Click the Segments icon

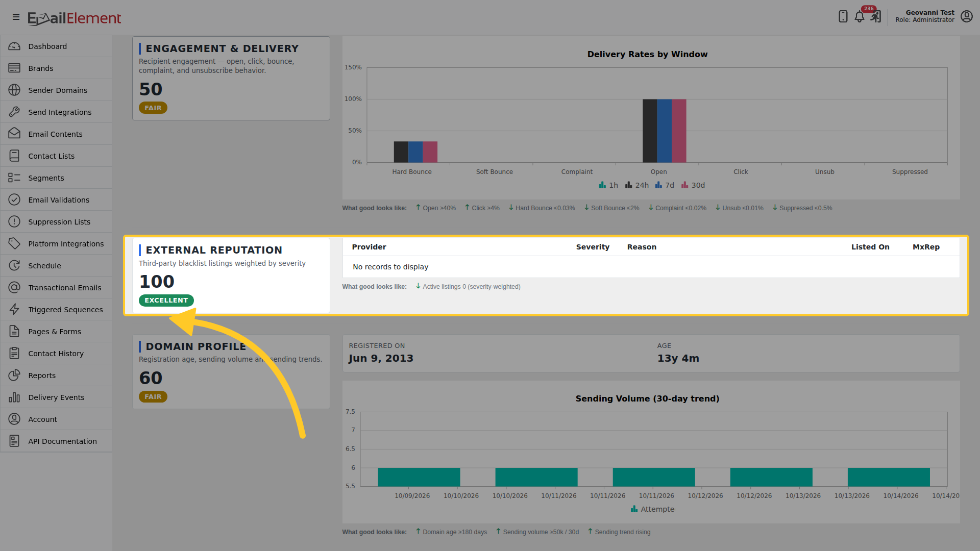pos(14,178)
